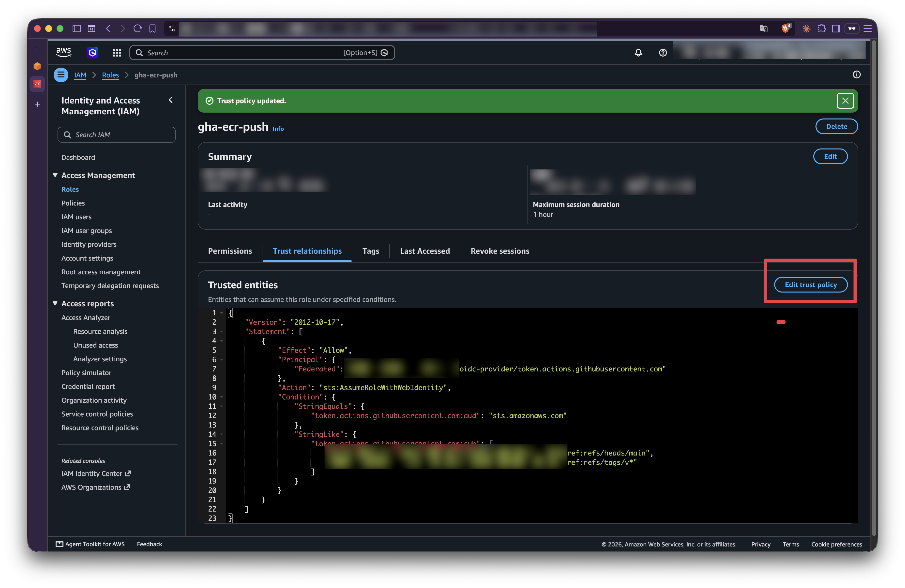This screenshot has width=905, height=588.
Task: Open Identity providers in the sidebar
Action: click(x=89, y=244)
